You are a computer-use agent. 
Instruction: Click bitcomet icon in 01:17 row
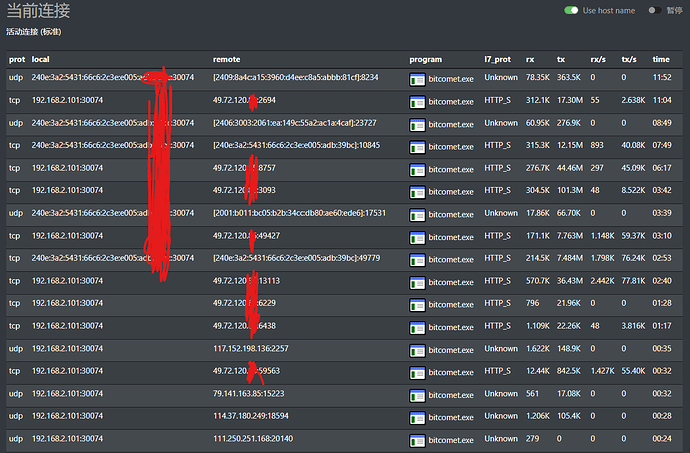[417, 328]
